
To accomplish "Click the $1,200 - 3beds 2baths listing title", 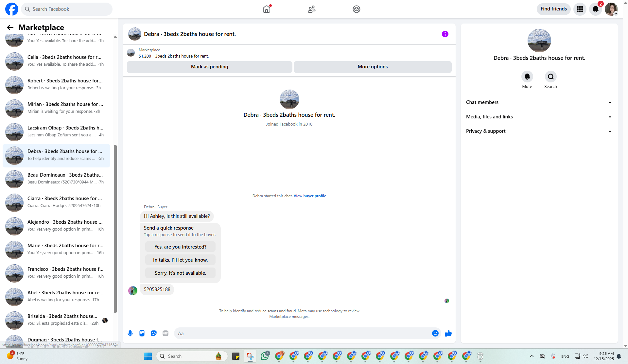I will 174,56.
